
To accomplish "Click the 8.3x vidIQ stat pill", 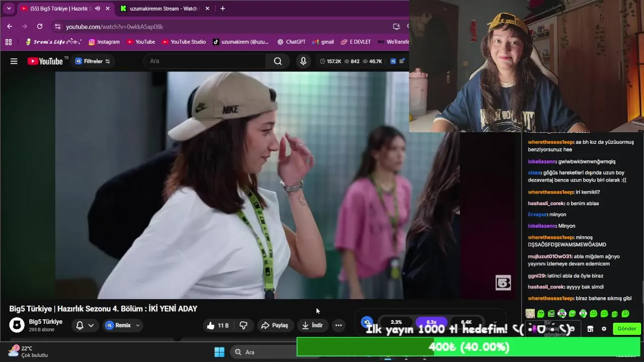I will [x=431, y=322].
